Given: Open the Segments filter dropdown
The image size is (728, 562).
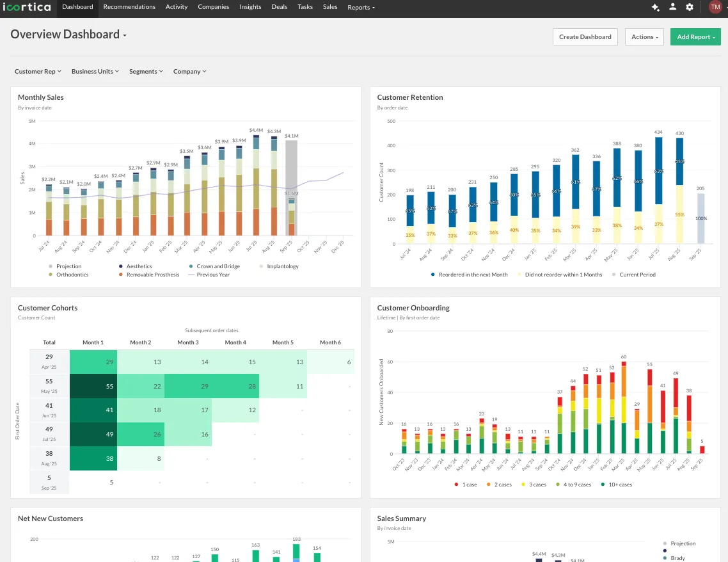Looking at the screenshot, I should 146,72.
